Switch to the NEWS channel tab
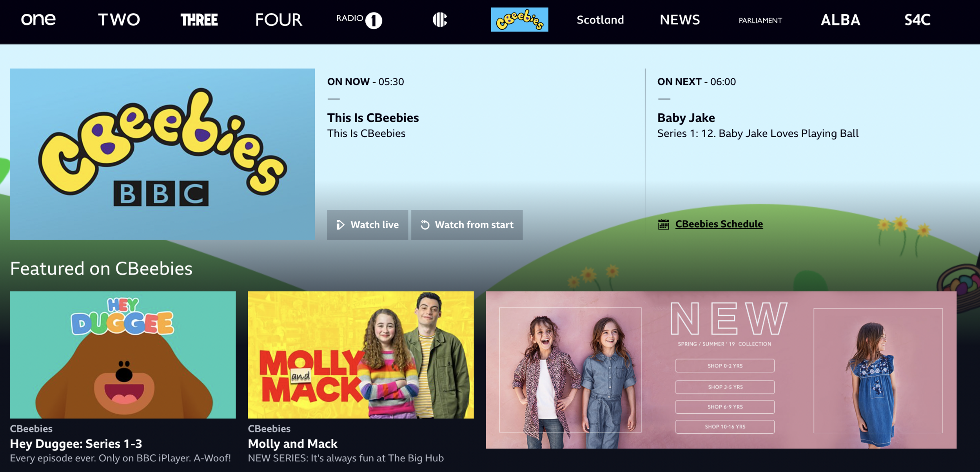The width and height of the screenshot is (980, 472). pyautogui.click(x=680, y=20)
